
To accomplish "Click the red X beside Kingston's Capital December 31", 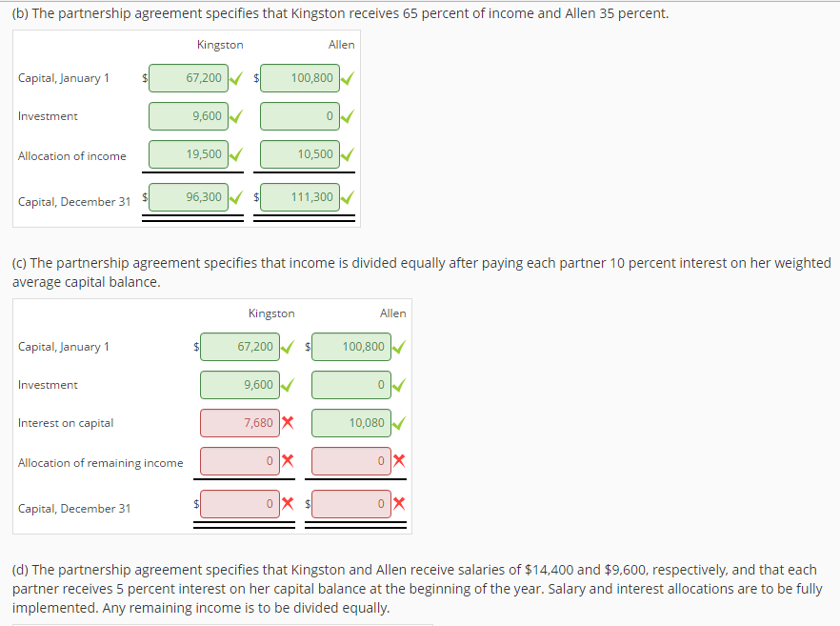I will 288,503.
